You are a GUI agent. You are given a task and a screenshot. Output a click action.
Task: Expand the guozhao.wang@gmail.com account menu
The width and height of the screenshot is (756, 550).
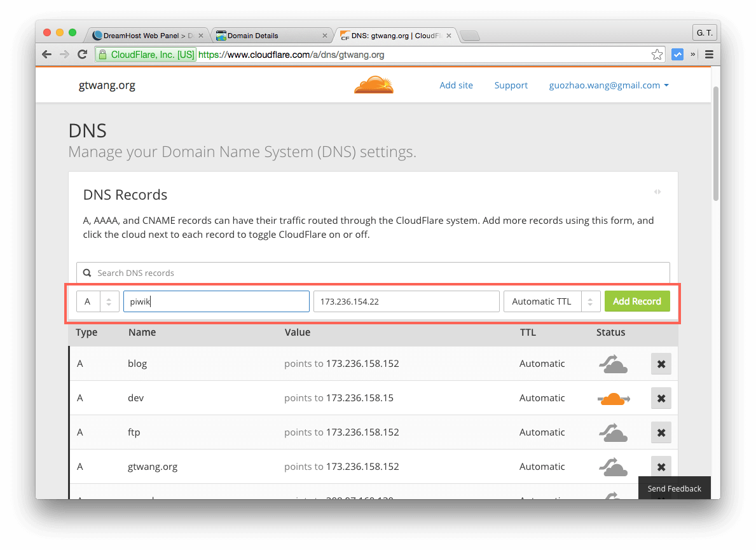pyautogui.click(x=608, y=85)
